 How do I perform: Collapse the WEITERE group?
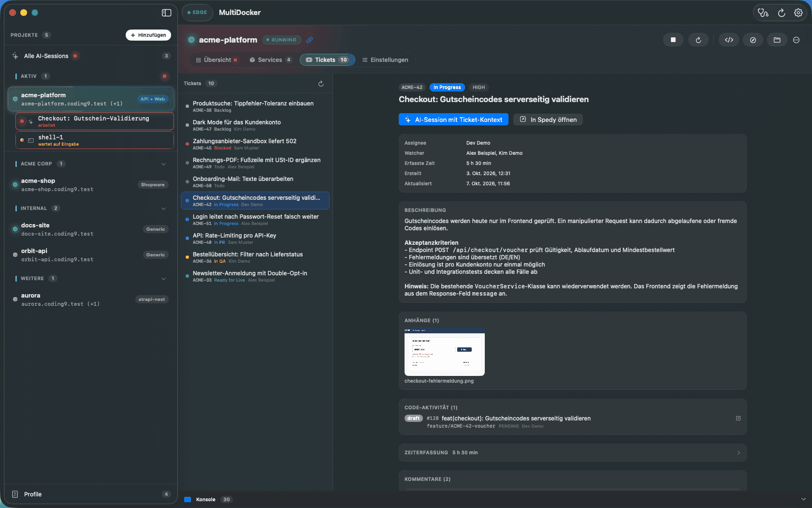click(163, 279)
